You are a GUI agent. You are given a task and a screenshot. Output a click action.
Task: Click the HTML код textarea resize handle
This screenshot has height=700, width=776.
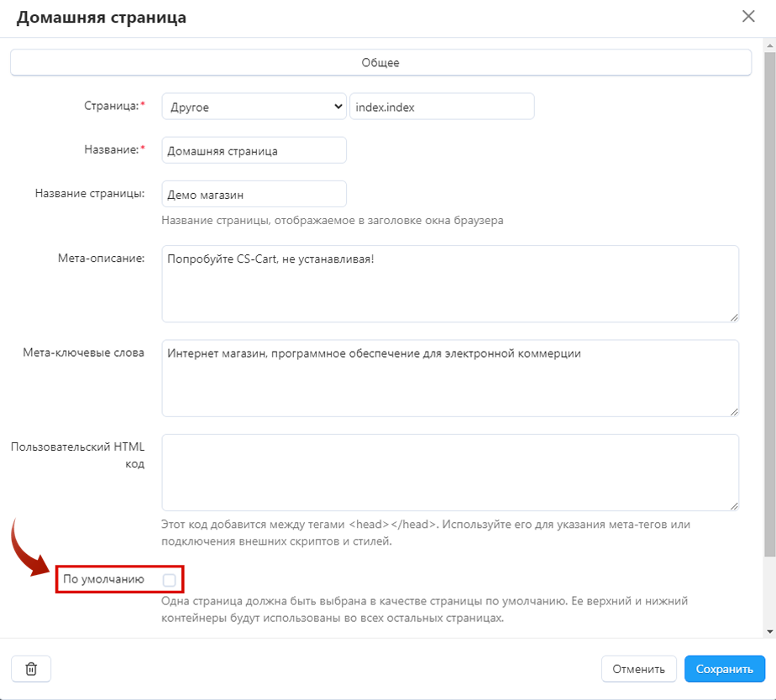click(x=734, y=505)
